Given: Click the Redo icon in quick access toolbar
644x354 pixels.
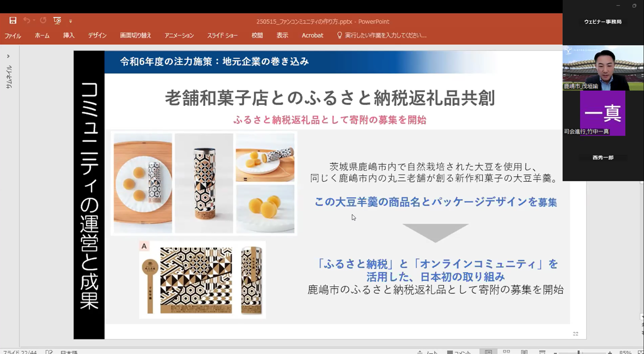Looking at the screenshot, I should coord(43,21).
